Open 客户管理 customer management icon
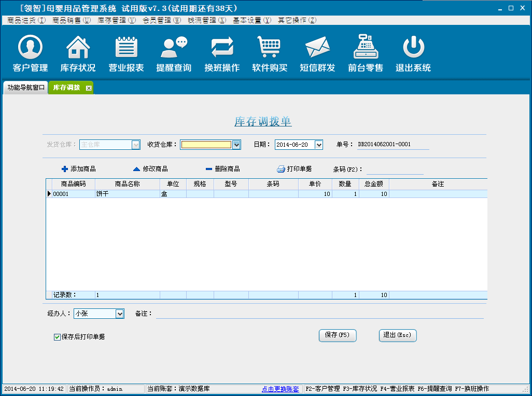The image size is (532, 396). 30,48
